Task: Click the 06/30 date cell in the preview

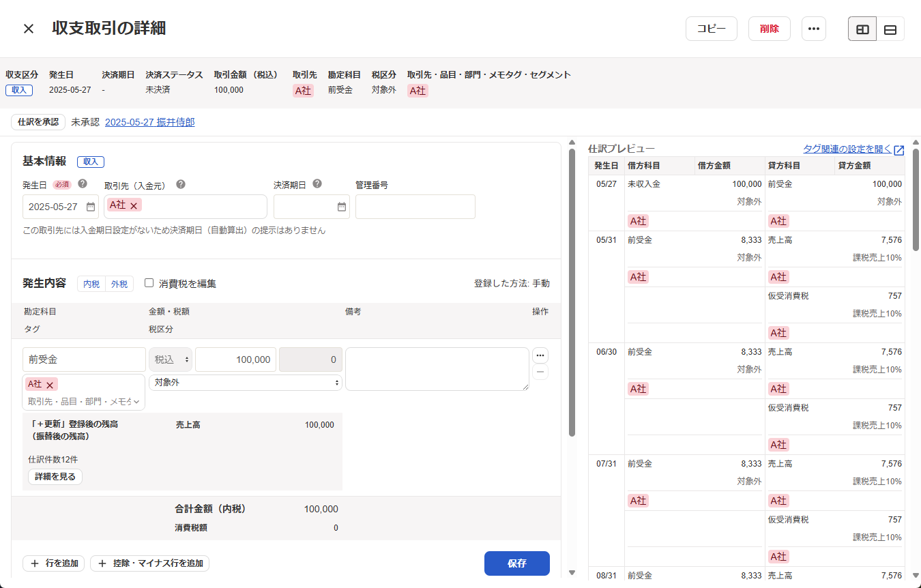Action: point(606,352)
